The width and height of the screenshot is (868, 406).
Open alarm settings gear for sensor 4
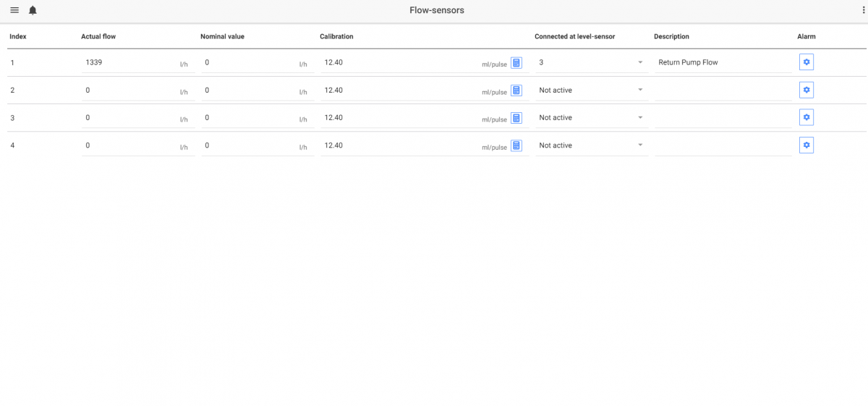click(807, 145)
